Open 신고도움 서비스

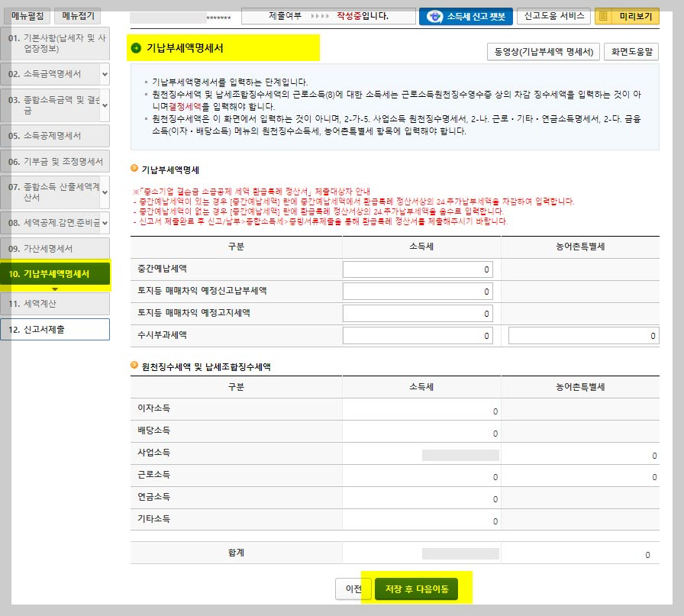(x=553, y=16)
